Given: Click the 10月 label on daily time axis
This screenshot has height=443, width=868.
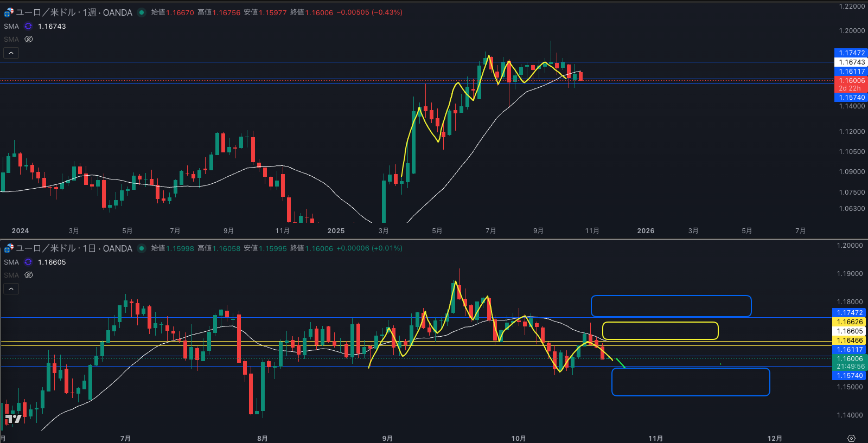Looking at the screenshot, I should pos(519,438).
